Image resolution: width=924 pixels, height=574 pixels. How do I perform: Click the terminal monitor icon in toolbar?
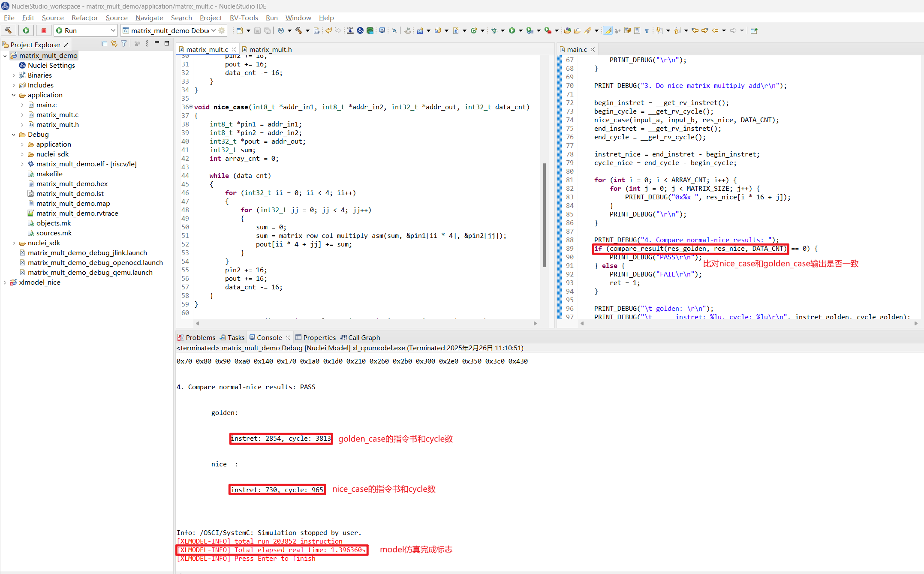382,30
